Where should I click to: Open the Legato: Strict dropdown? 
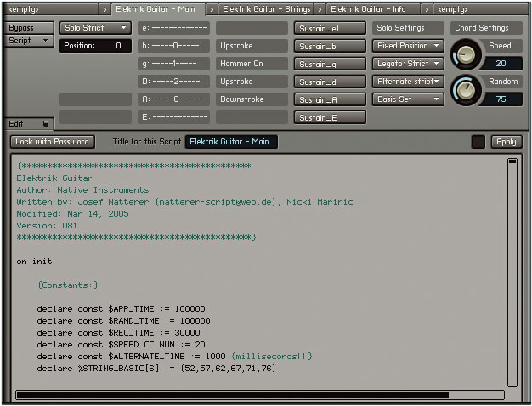click(408, 64)
